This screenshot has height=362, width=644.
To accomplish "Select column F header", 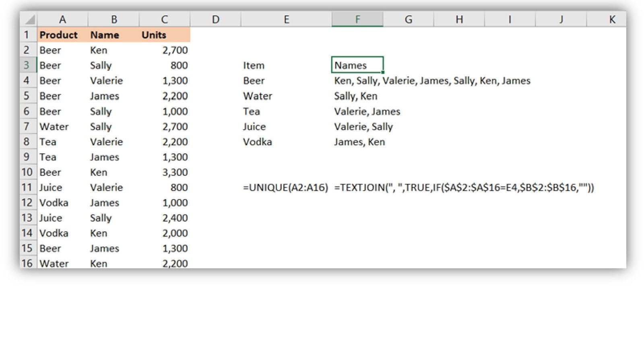I will pyautogui.click(x=357, y=19).
